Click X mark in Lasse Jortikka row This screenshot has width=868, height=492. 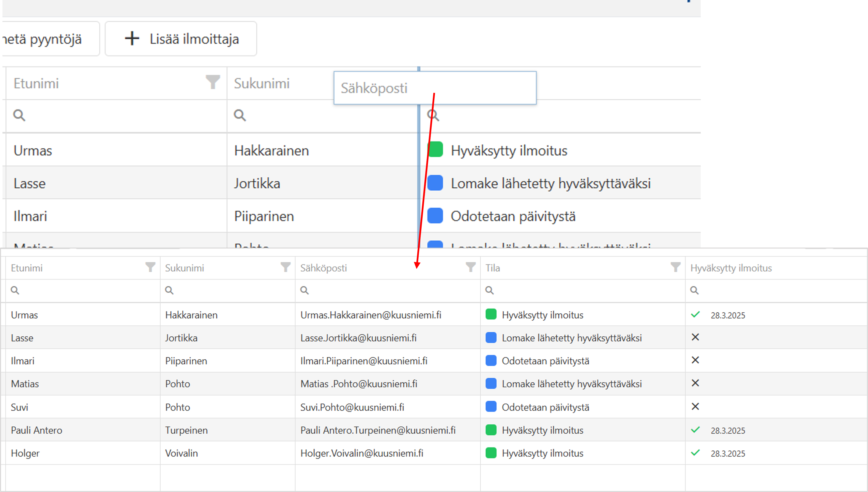tap(695, 337)
